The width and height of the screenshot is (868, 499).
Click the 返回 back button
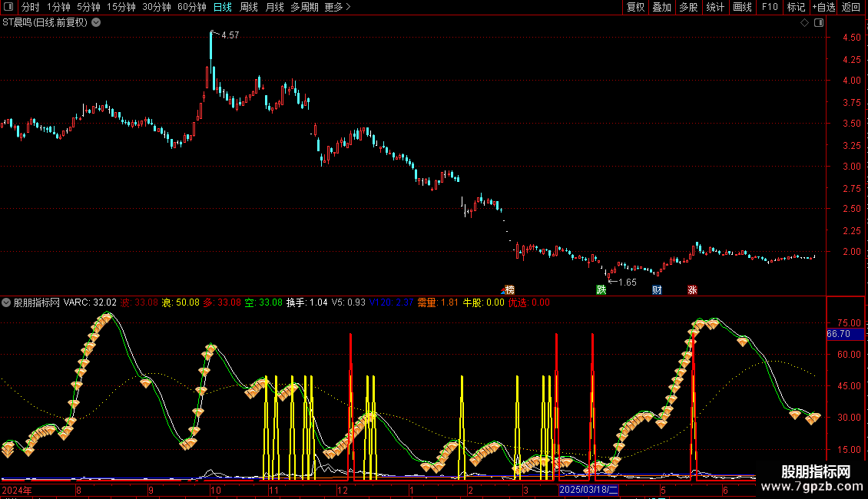coord(851,7)
